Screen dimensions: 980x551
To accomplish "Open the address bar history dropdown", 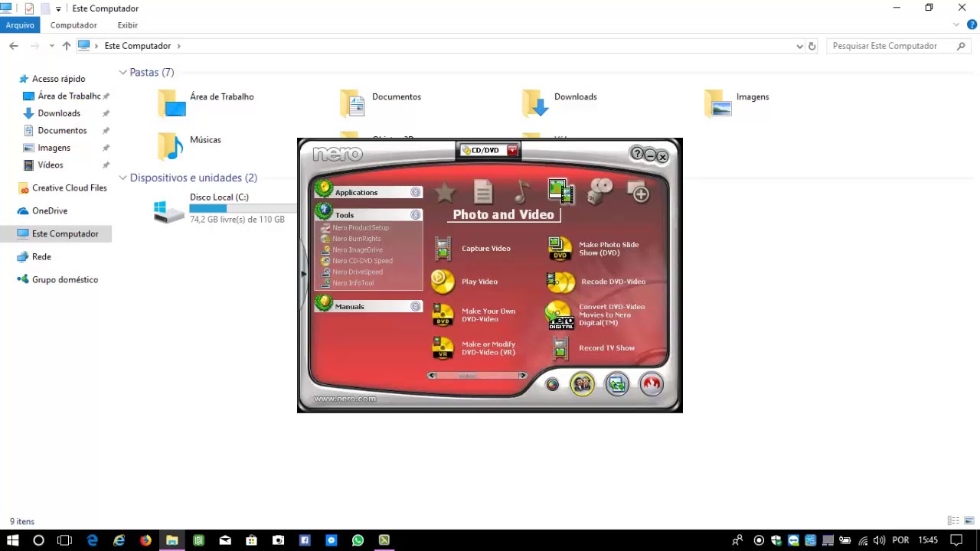I will click(x=800, y=46).
